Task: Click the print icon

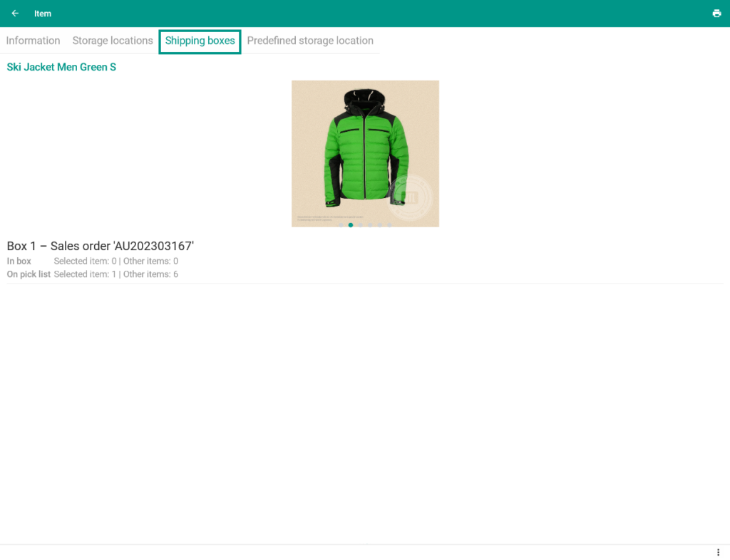Action: pos(716,14)
